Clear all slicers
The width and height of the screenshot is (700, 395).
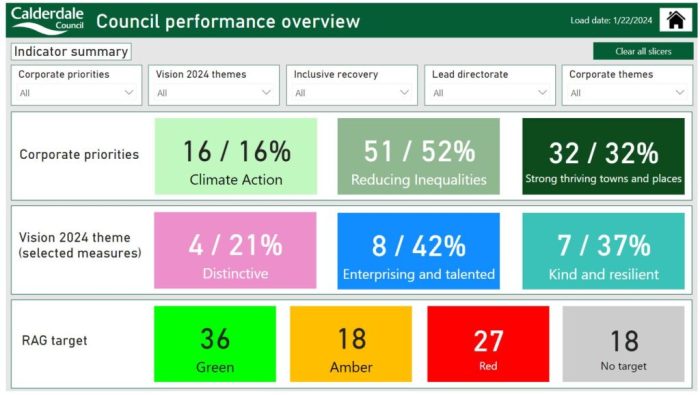643,51
